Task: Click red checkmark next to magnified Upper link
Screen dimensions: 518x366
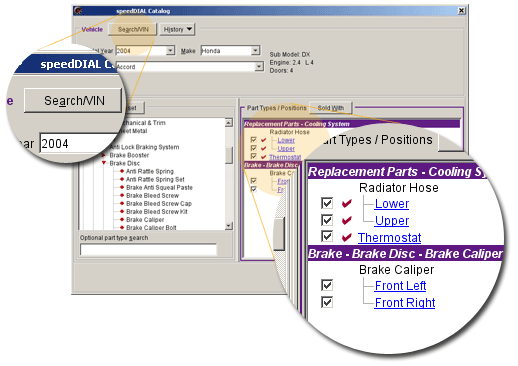Action: [347, 220]
